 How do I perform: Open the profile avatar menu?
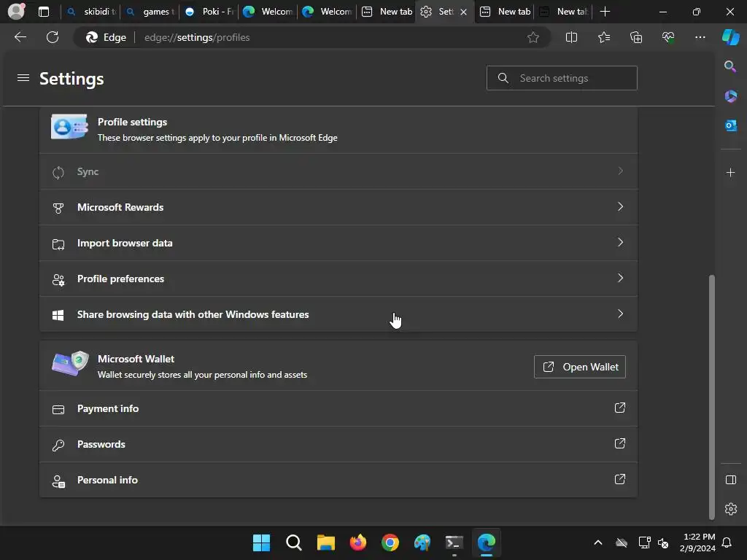point(16,12)
